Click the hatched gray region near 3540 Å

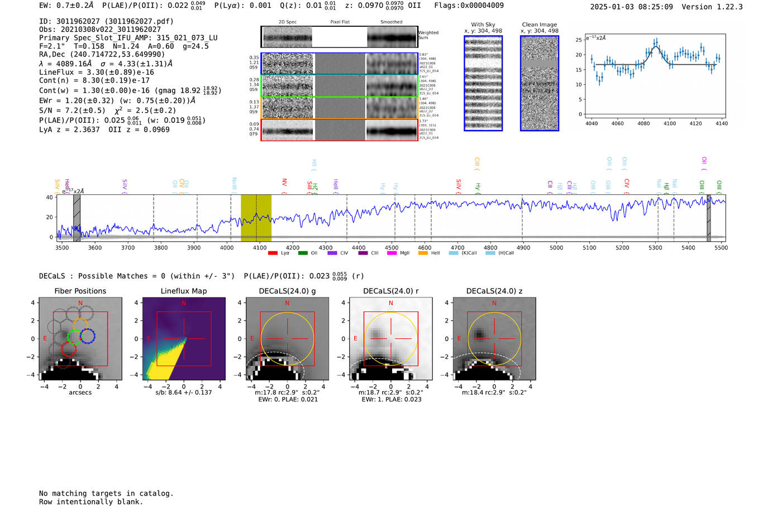click(x=77, y=218)
